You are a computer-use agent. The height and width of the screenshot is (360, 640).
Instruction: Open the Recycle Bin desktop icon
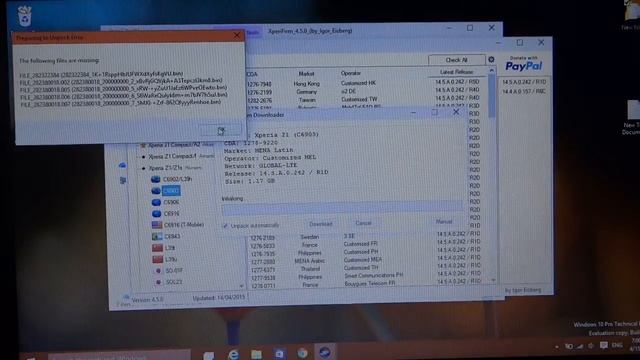24,16
